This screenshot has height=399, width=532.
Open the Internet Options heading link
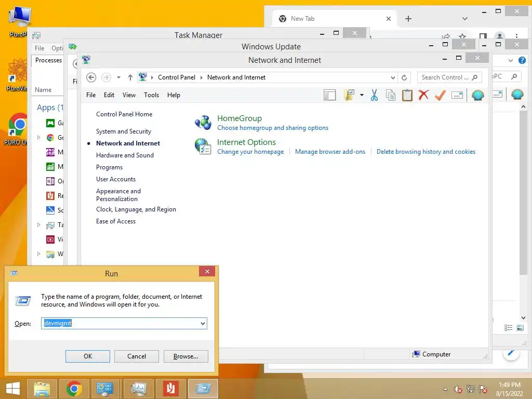pyautogui.click(x=246, y=142)
